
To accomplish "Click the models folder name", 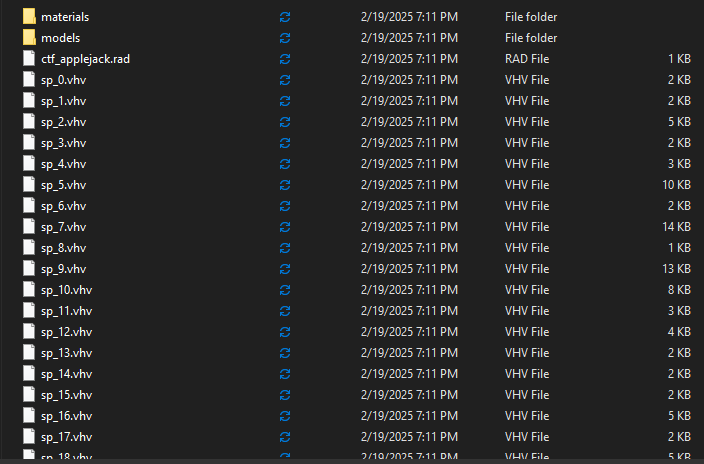I will click(x=61, y=38).
